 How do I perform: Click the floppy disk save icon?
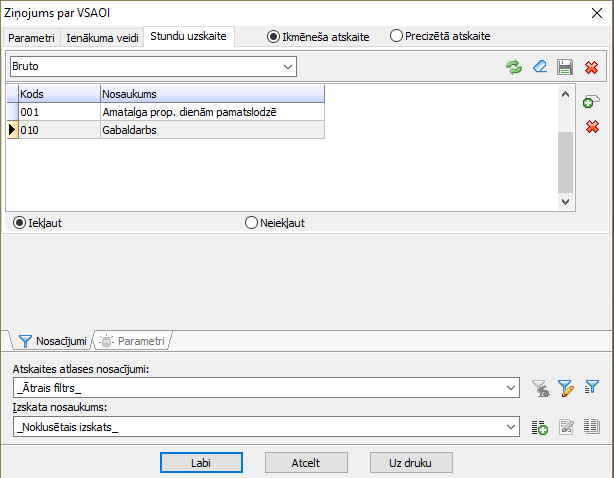coord(565,67)
